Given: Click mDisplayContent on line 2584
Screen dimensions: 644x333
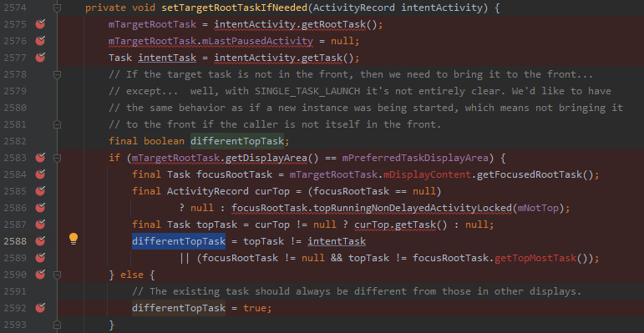Looking at the screenshot, I should point(427,174).
